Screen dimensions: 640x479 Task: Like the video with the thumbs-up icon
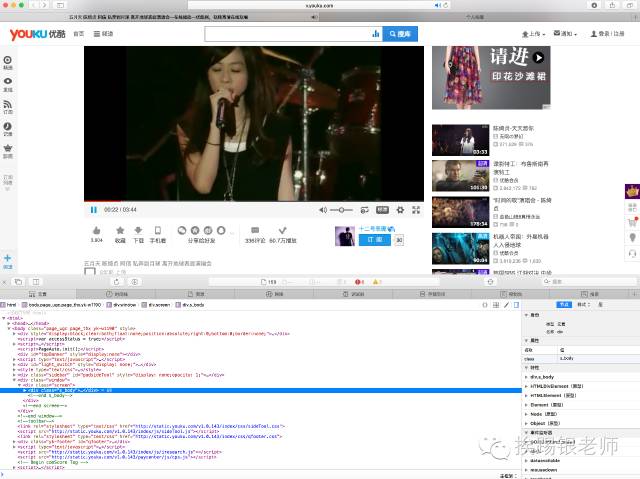click(x=96, y=231)
